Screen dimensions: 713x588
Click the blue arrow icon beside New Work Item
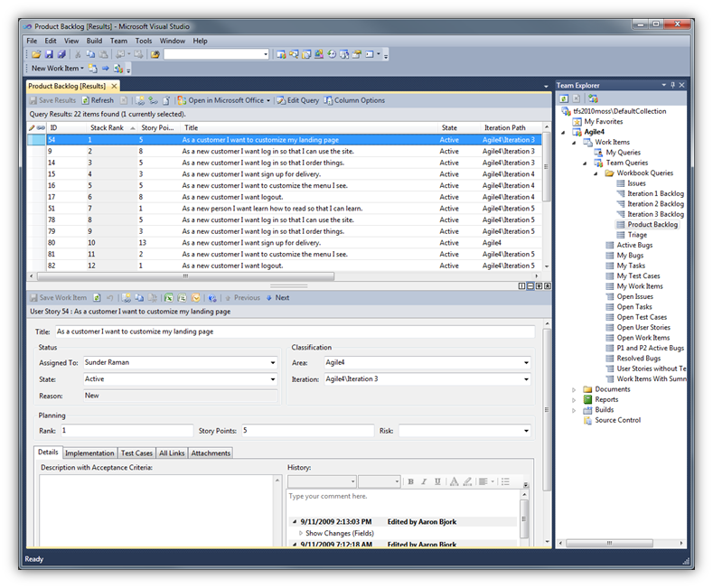click(x=106, y=68)
